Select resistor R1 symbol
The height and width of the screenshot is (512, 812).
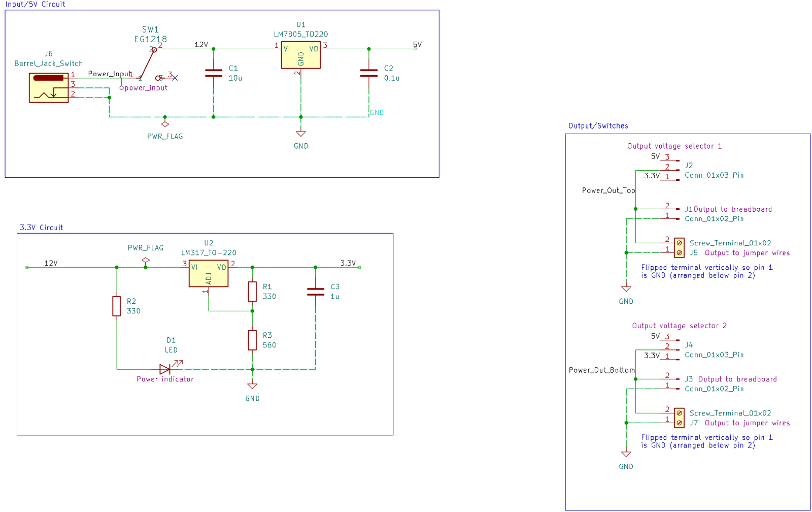click(x=252, y=292)
